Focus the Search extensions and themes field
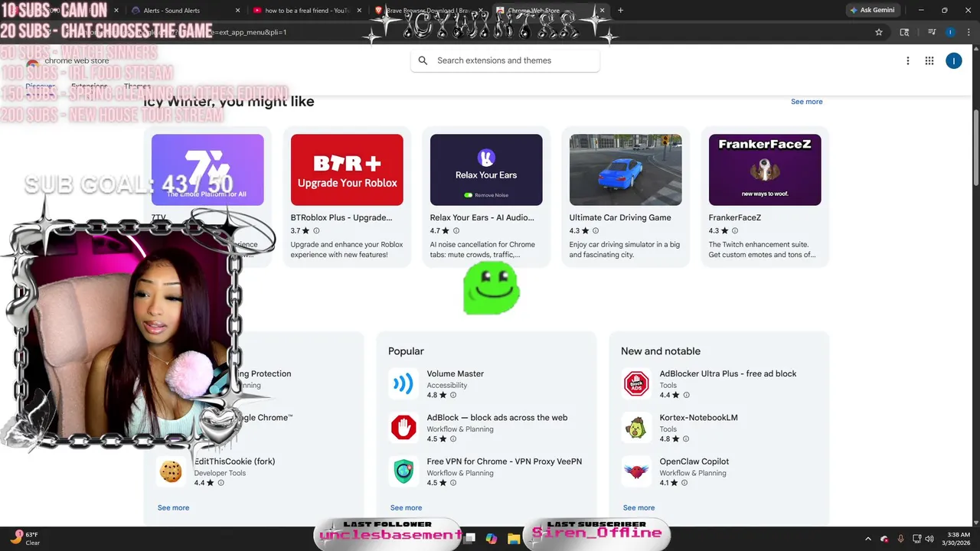 [x=505, y=60]
